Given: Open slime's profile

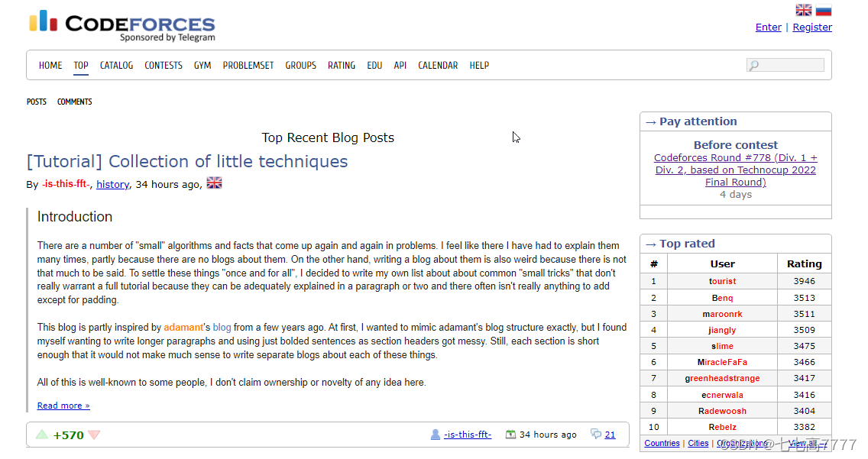Looking at the screenshot, I should coord(722,346).
